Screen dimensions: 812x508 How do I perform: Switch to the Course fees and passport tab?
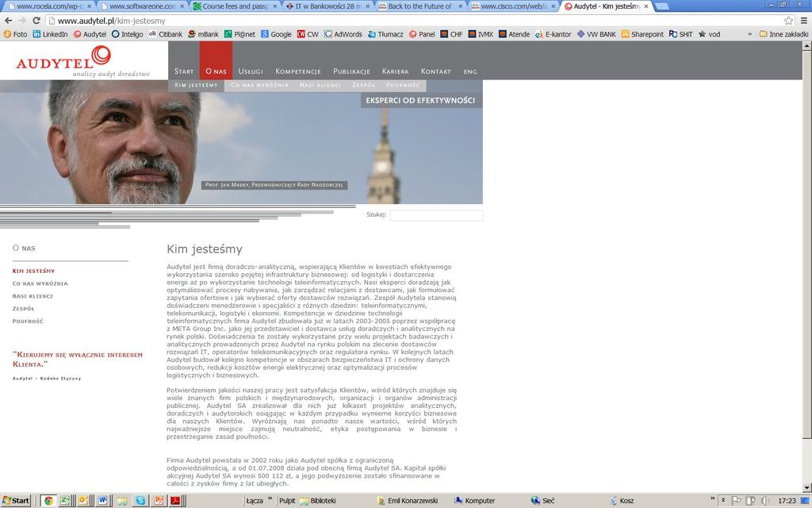(233, 6)
